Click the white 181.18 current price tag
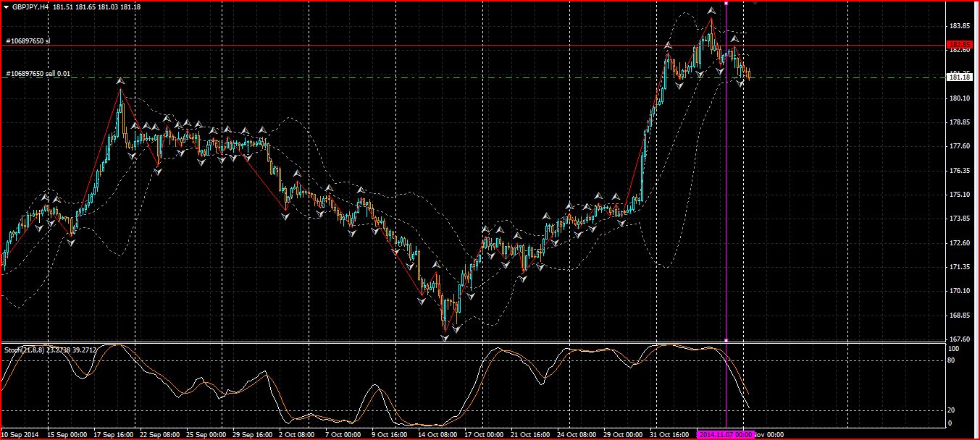The image size is (980, 440). 960,77
